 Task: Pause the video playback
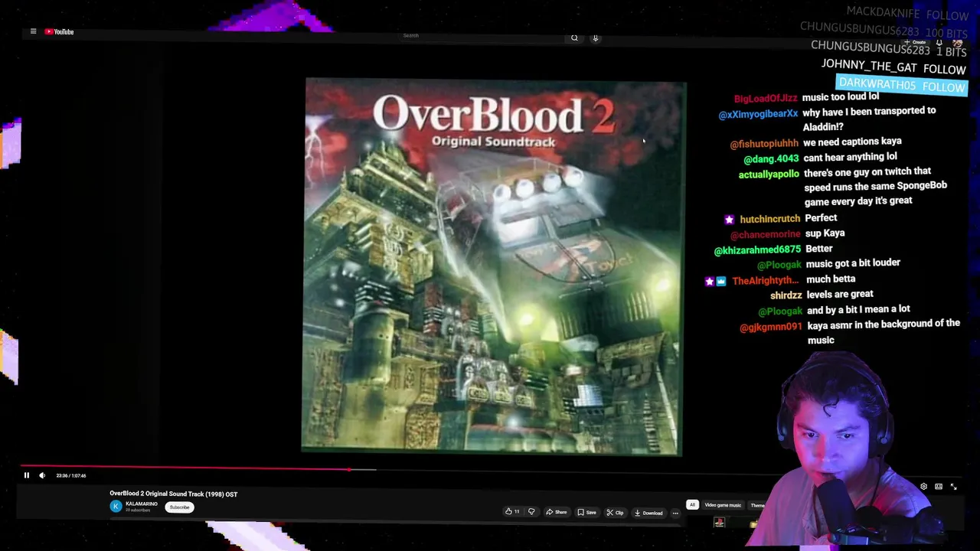point(26,475)
